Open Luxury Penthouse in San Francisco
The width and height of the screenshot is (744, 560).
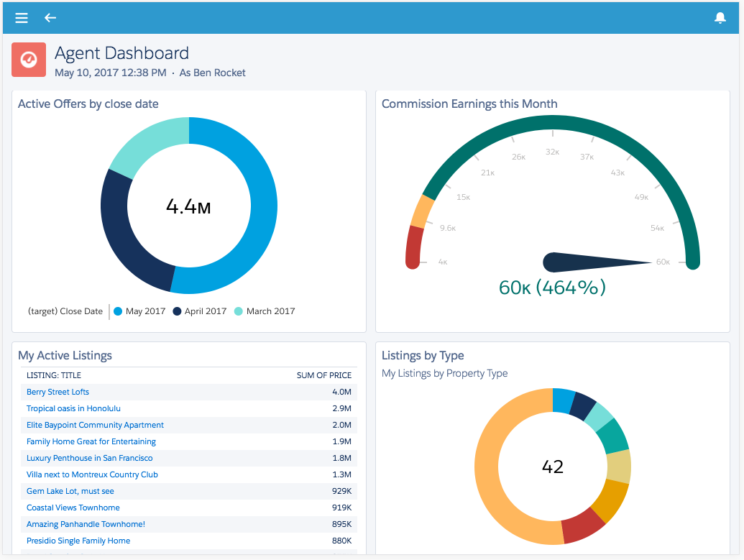90,459
